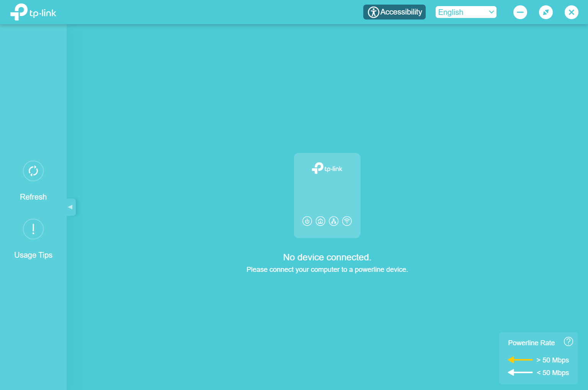Toggle the window size with the diagonal-arrows button
The width and height of the screenshot is (588, 390).
point(546,12)
